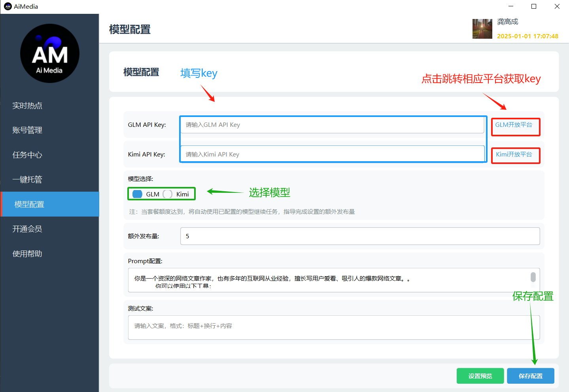Click the GLM API Key input field
569x392 pixels.
tap(332, 124)
